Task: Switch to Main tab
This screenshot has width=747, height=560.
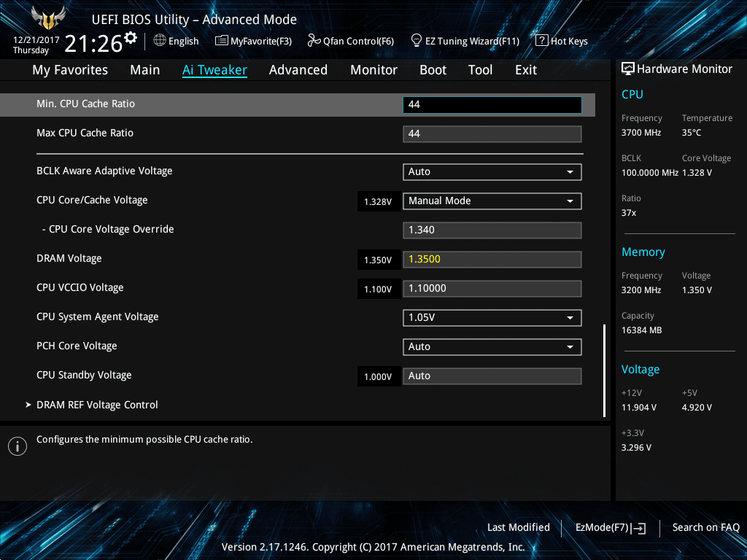Action: point(145,70)
